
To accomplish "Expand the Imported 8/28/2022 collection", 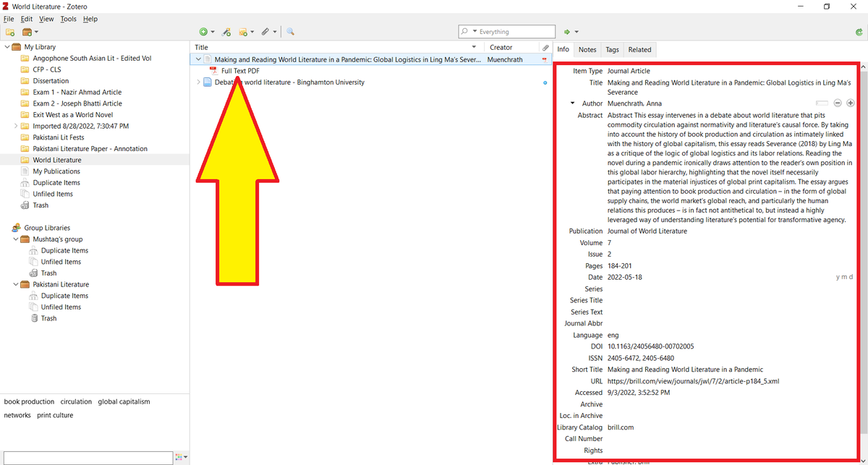I will 16,126.
